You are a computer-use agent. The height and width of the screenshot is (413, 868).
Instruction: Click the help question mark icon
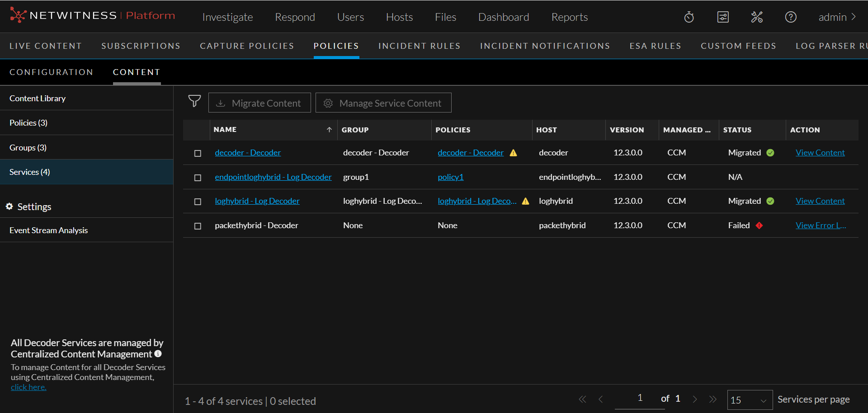(x=791, y=17)
